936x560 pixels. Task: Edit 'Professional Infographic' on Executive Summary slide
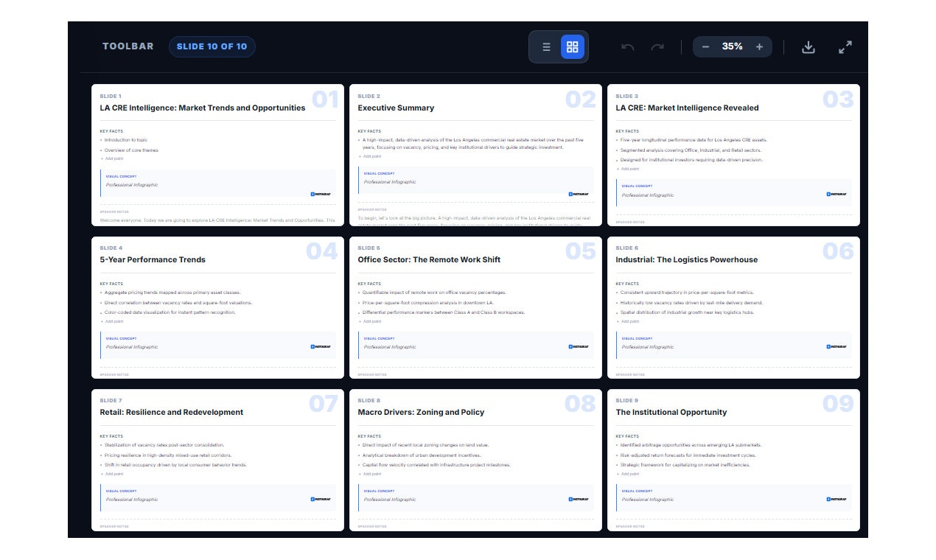coord(390,182)
